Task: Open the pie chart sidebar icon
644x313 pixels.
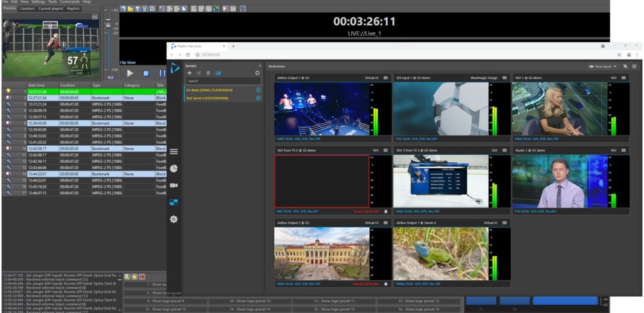Action: click(x=174, y=168)
